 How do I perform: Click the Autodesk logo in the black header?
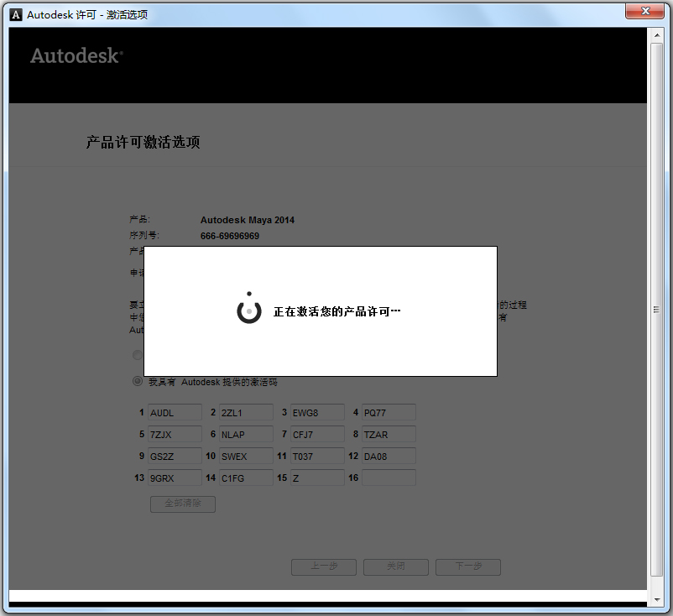(x=76, y=55)
